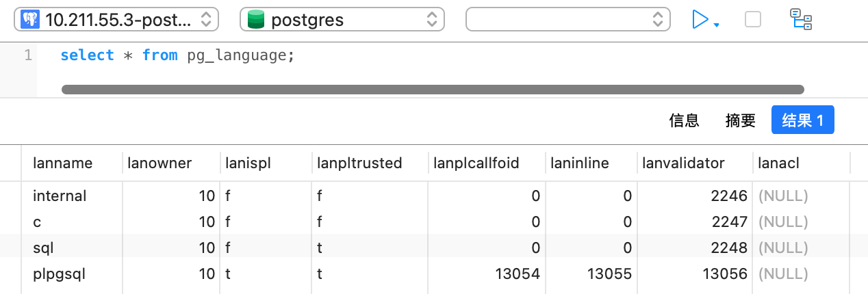Click the internal lanname cell

60,196
